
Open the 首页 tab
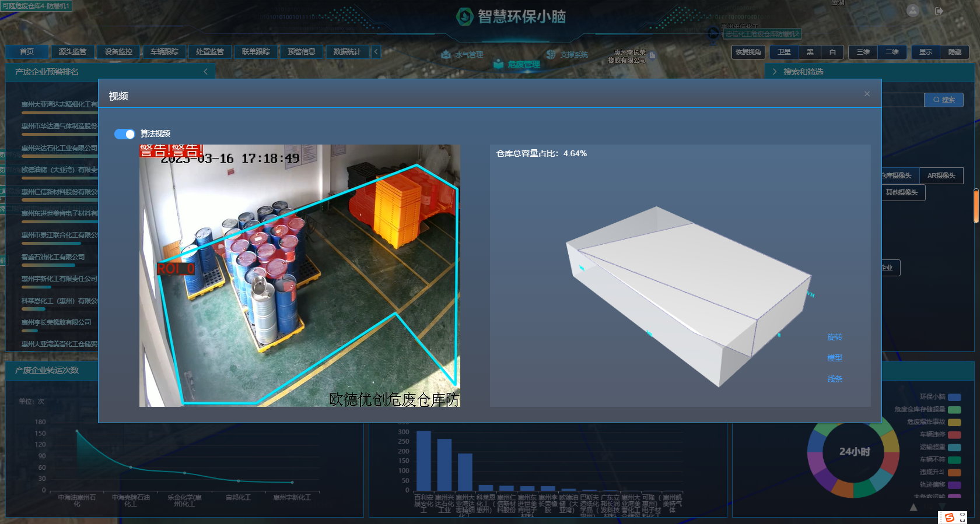click(x=27, y=52)
